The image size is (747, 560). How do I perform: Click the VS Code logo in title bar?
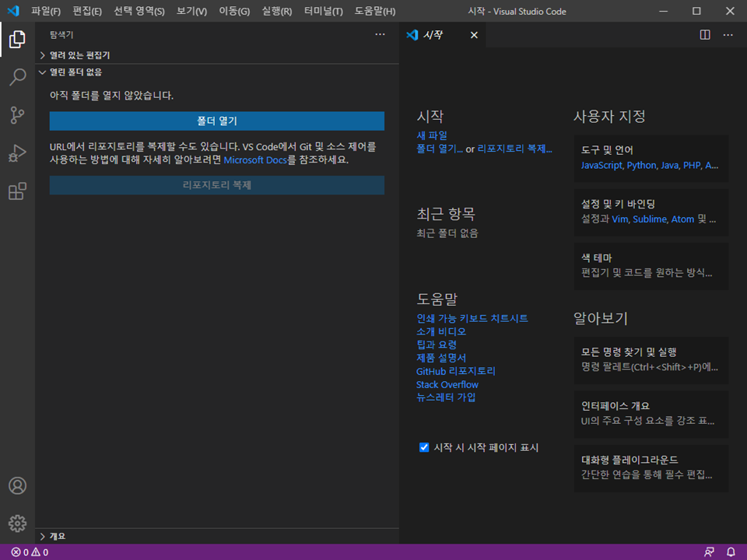13,10
